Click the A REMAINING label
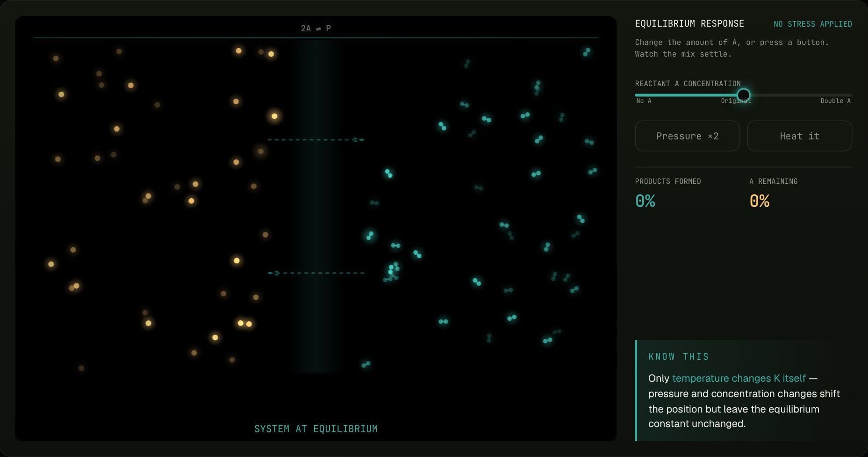Viewport: 868px width, 457px height. click(774, 181)
